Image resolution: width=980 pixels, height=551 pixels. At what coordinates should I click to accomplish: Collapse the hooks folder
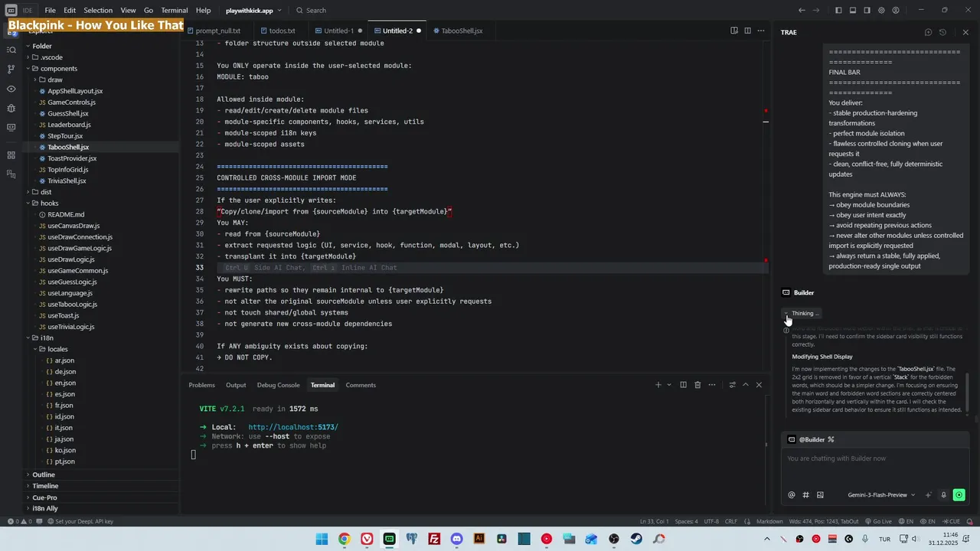point(49,204)
